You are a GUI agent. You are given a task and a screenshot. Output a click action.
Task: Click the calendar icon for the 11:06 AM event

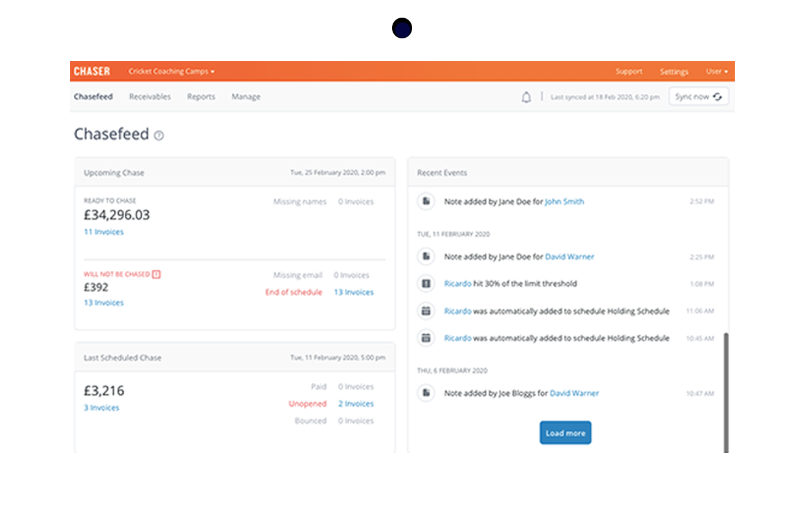(426, 311)
